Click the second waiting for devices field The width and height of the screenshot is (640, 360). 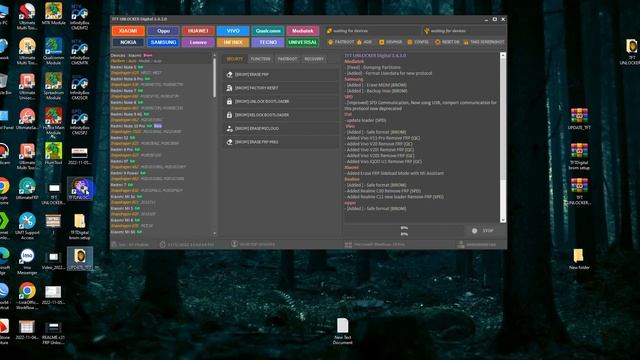point(464,31)
